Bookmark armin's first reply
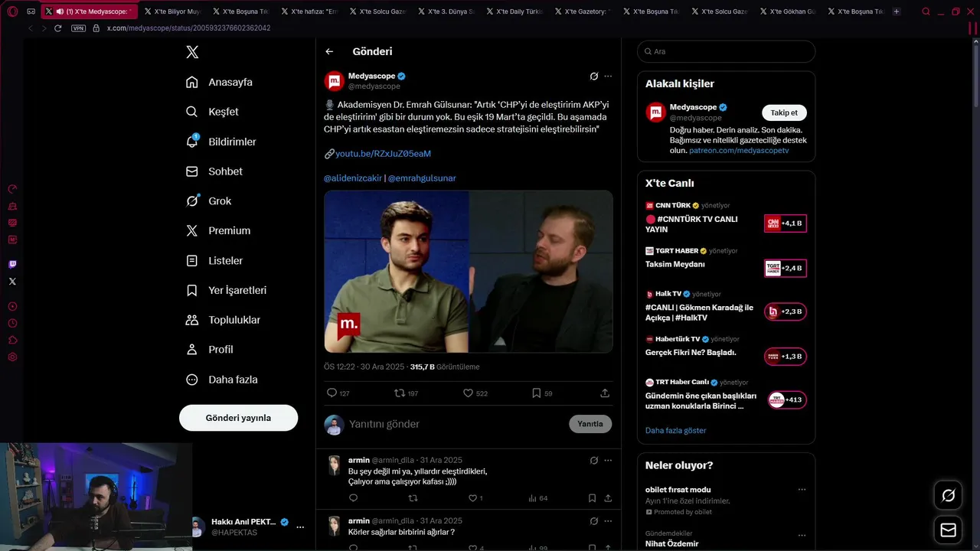980x551 pixels. tap(592, 498)
